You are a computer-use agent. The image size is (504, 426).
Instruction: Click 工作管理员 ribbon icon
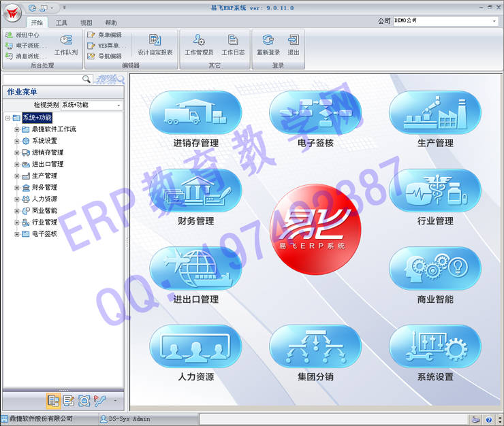pos(199,45)
